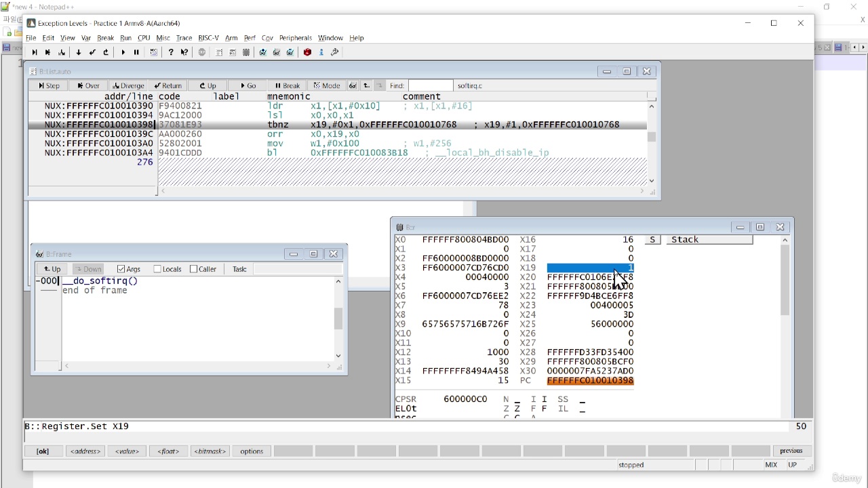Select the __do_softirq() frame entry
The height and width of the screenshot is (488, 868).
tap(100, 281)
